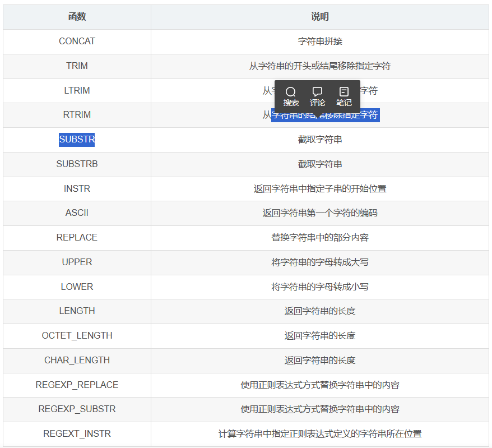Select the INSTR function cell
The width and height of the screenshot is (492, 448).
point(77,188)
